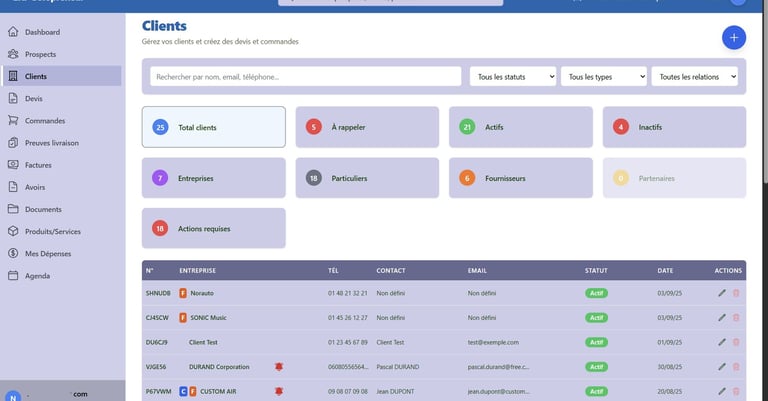Go to Mes Dépenses menu item
The image size is (768, 401).
coord(62,253)
